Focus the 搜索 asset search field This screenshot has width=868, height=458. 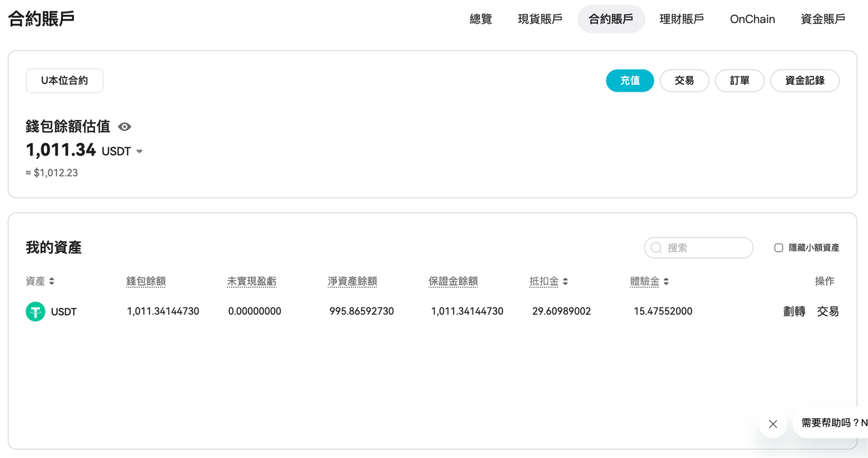[698, 248]
